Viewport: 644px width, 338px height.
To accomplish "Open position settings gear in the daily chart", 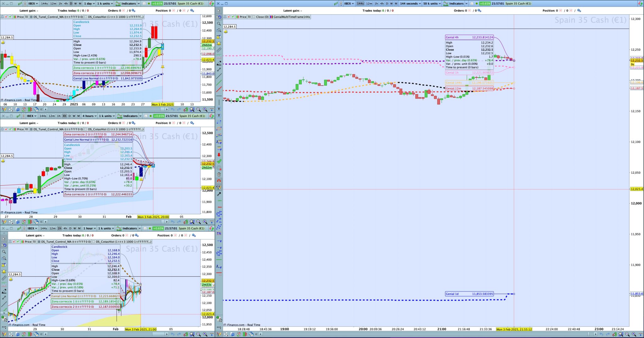I will click(x=192, y=11).
